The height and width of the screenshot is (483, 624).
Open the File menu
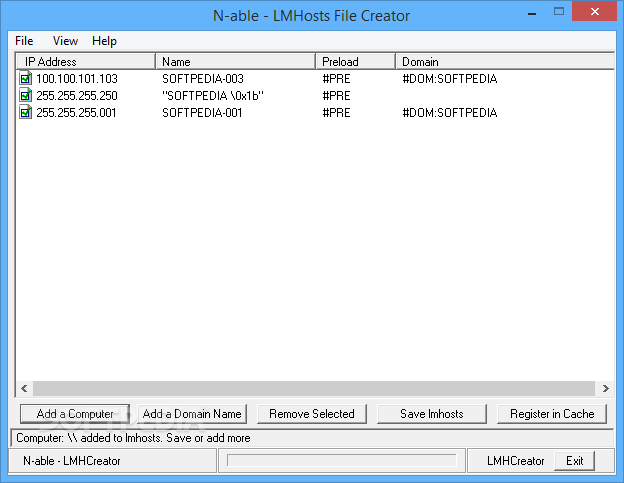point(24,41)
